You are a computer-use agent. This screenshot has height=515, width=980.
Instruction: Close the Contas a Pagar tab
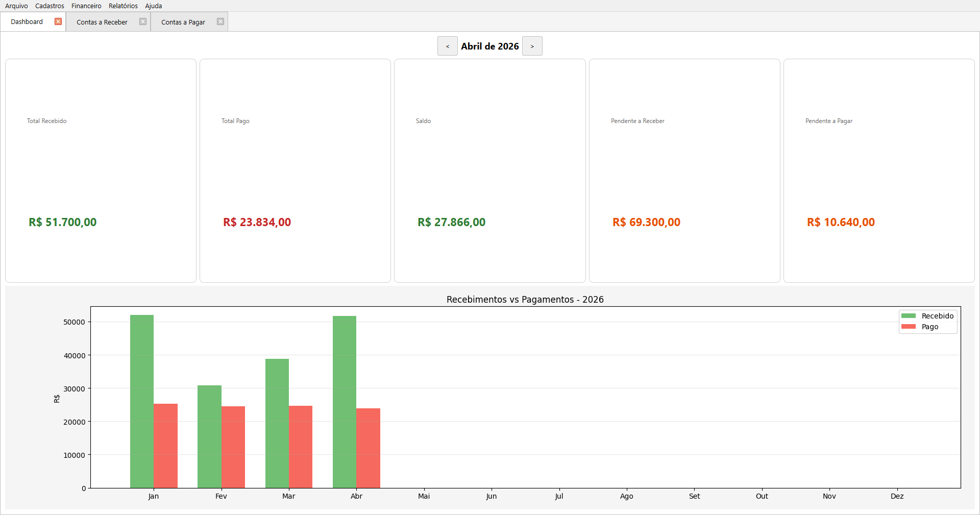click(x=220, y=21)
